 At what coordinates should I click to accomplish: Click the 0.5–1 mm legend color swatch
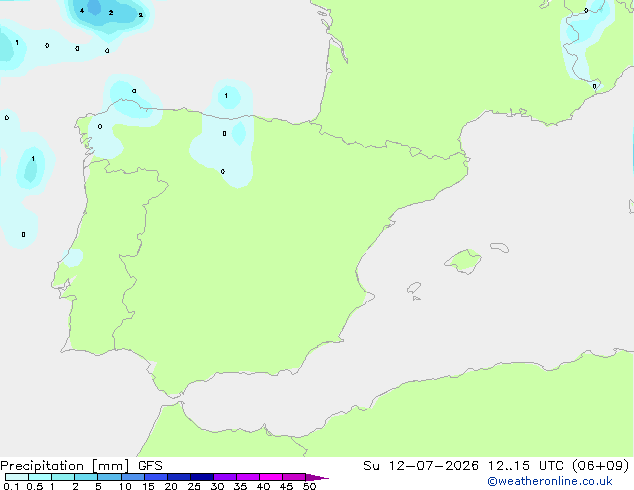tap(40, 477)
